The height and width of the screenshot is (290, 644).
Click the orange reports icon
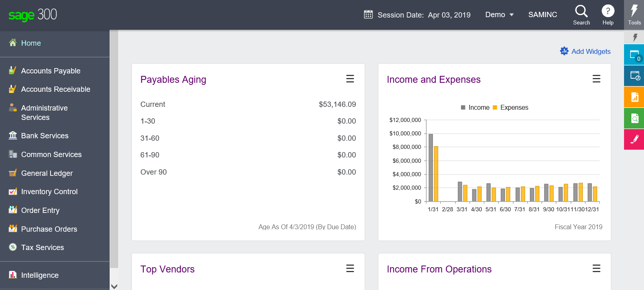634,97
